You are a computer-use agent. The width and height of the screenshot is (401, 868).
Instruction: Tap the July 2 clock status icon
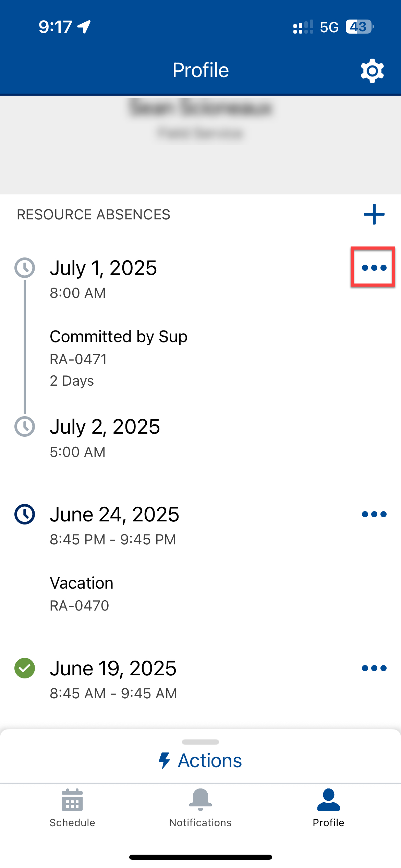pos(25,427)
